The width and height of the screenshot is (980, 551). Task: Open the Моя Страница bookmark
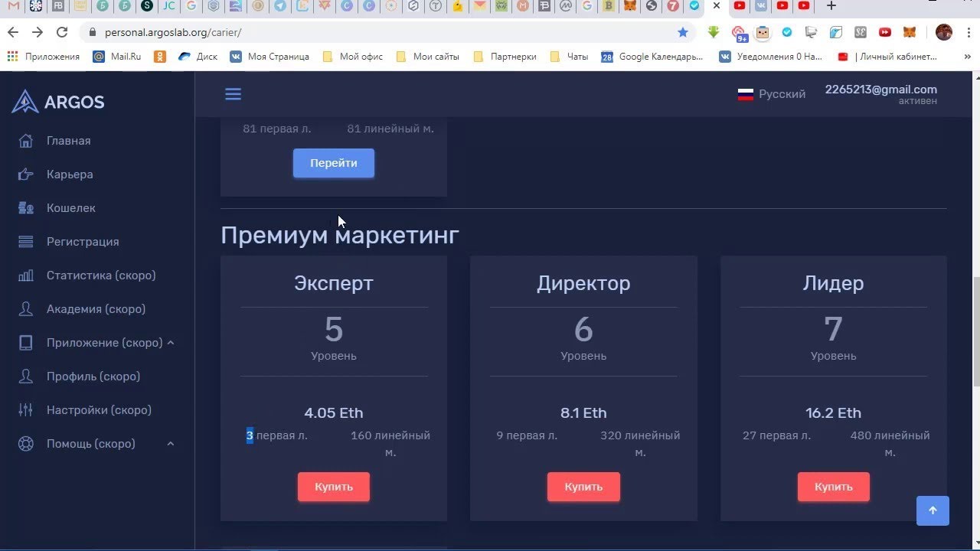269,57
